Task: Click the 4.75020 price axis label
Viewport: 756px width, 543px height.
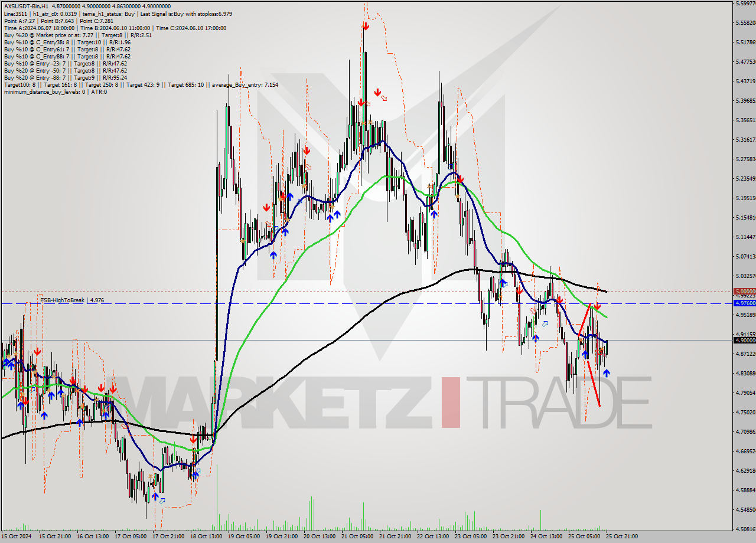Action: coord(745,412)
